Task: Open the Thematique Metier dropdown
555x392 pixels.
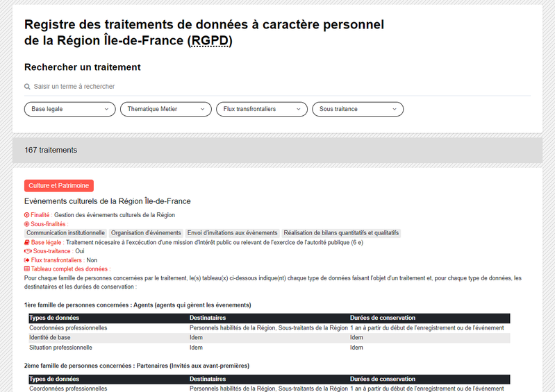Action: click(x=165, y=109)
